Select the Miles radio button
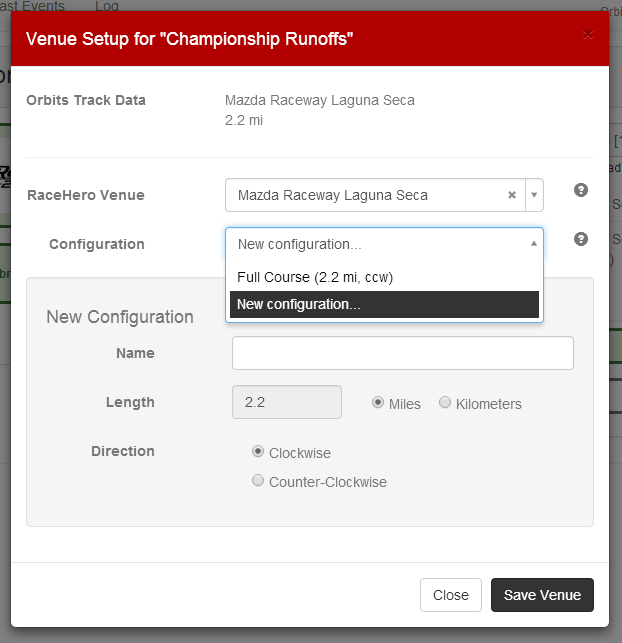Viewport: 622px width, 643px height. tap(378, 402)
